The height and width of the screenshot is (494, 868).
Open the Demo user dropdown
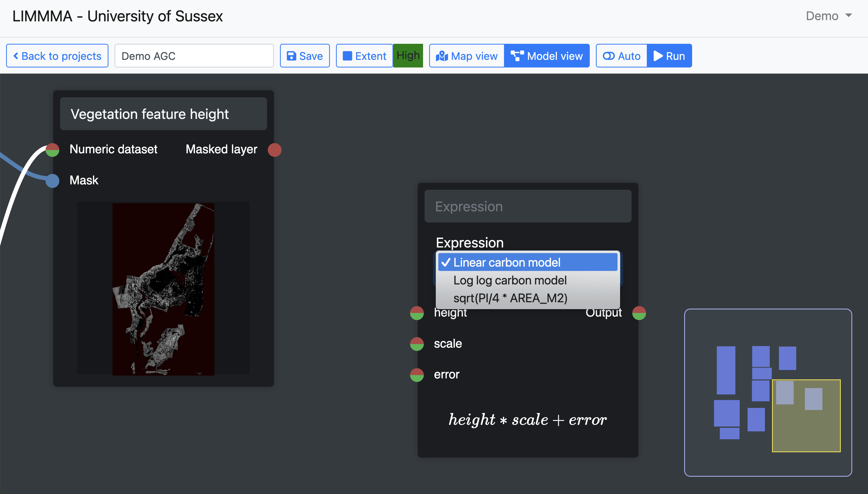(x=828, y=16)
